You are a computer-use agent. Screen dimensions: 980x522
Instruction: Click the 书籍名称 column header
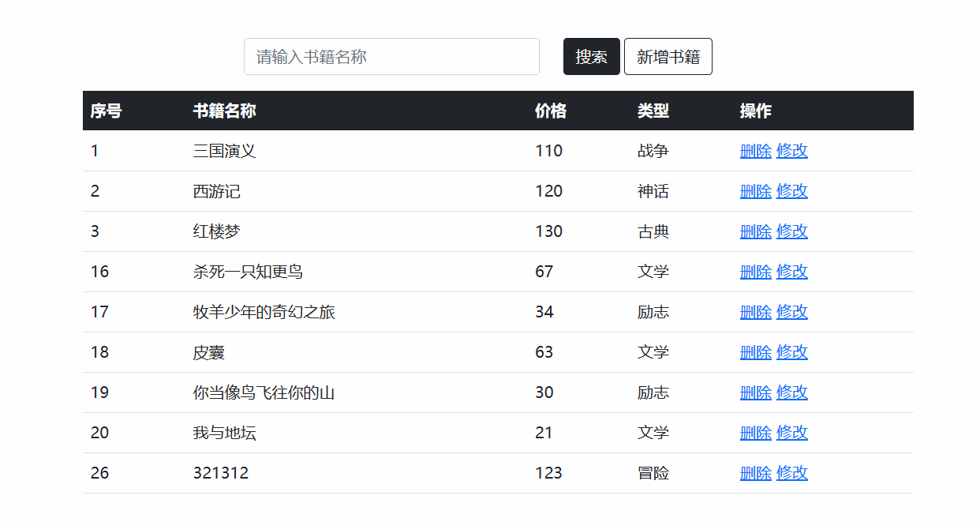pos(225,111)
